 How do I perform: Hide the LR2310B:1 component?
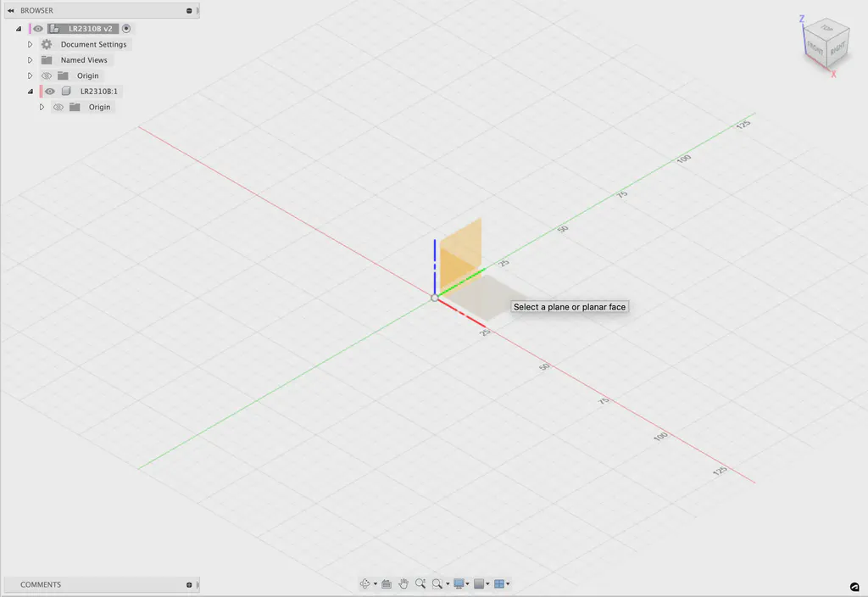(50, 92)
